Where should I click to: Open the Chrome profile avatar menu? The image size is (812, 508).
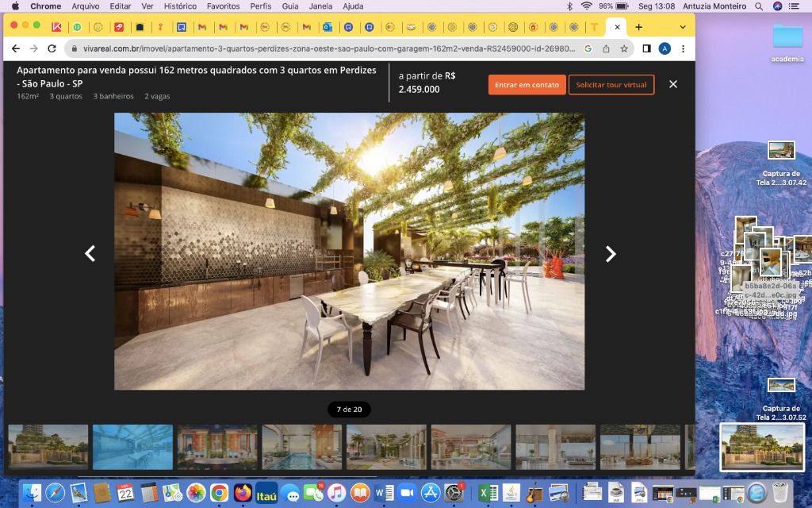(665, 48)
